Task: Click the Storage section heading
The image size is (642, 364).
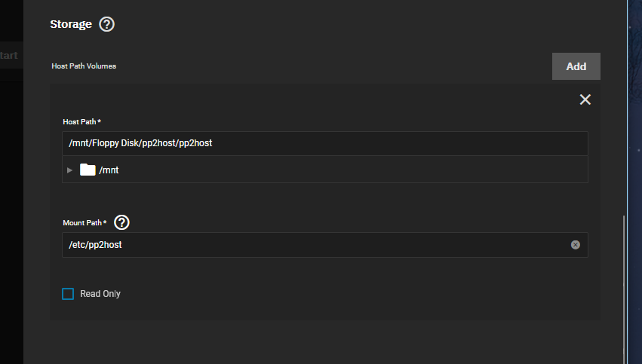Action: pyautogui.click(x=71, y=24)
